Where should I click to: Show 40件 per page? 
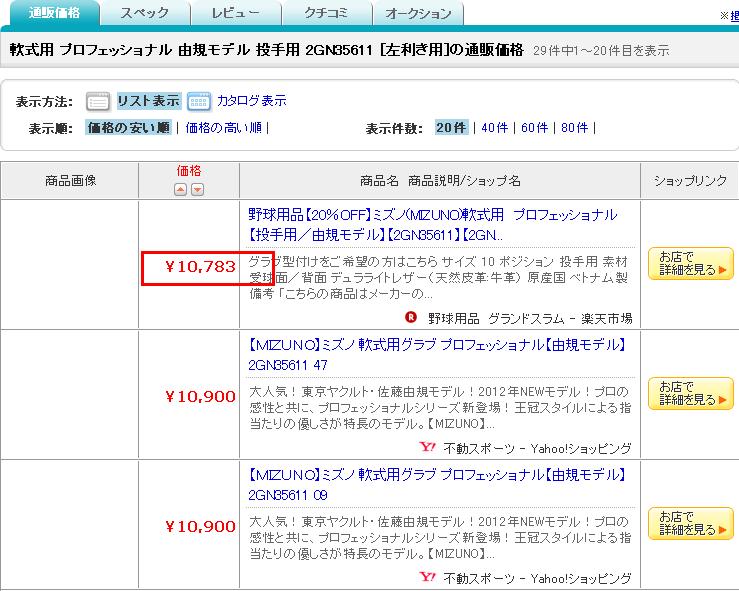click(x=494, y=127)
